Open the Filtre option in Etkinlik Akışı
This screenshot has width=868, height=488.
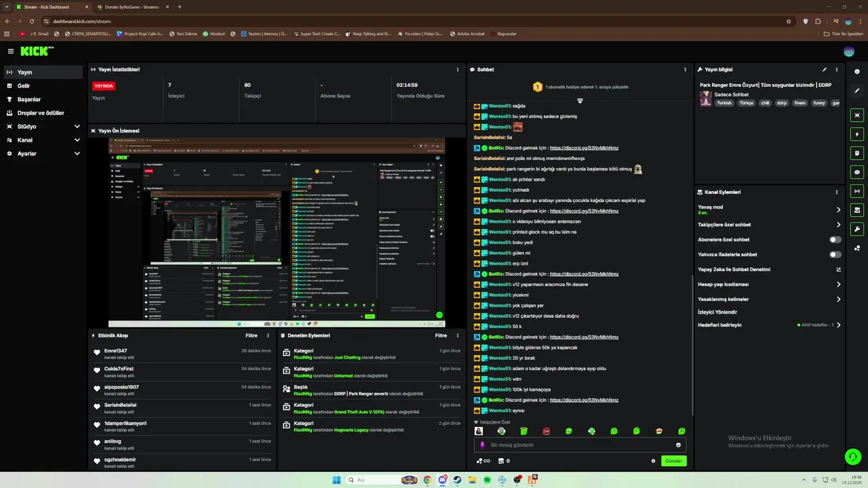click(x=251, y=335)
